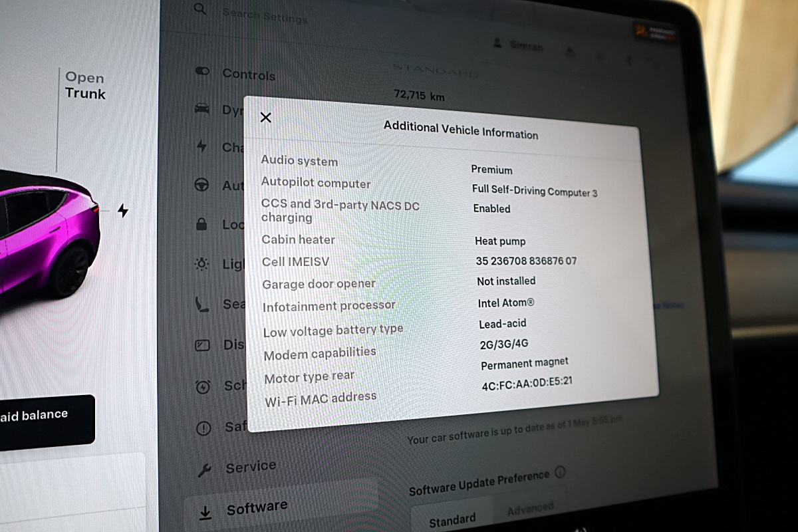Select the Premium audio value
798x532 pixels.
(491, 170)
